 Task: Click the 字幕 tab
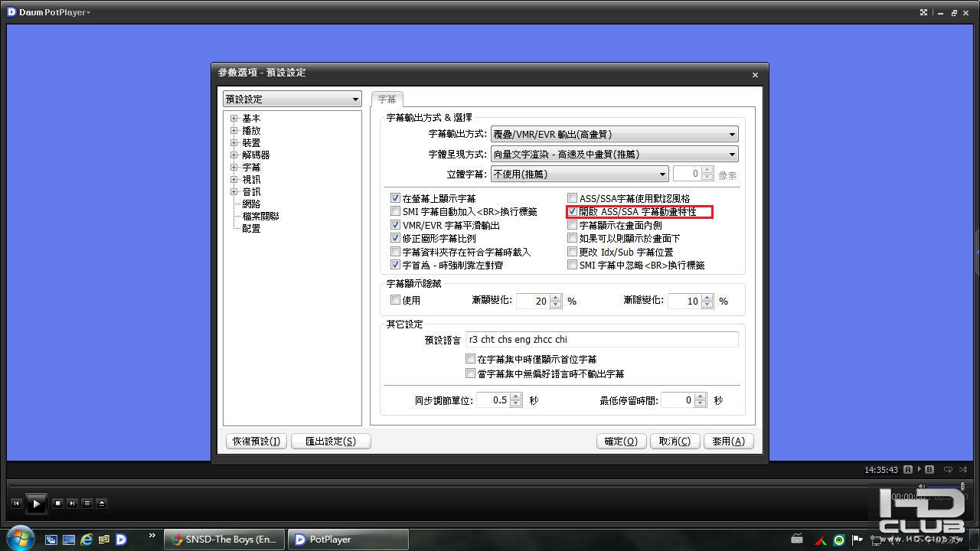click(387, 99)
